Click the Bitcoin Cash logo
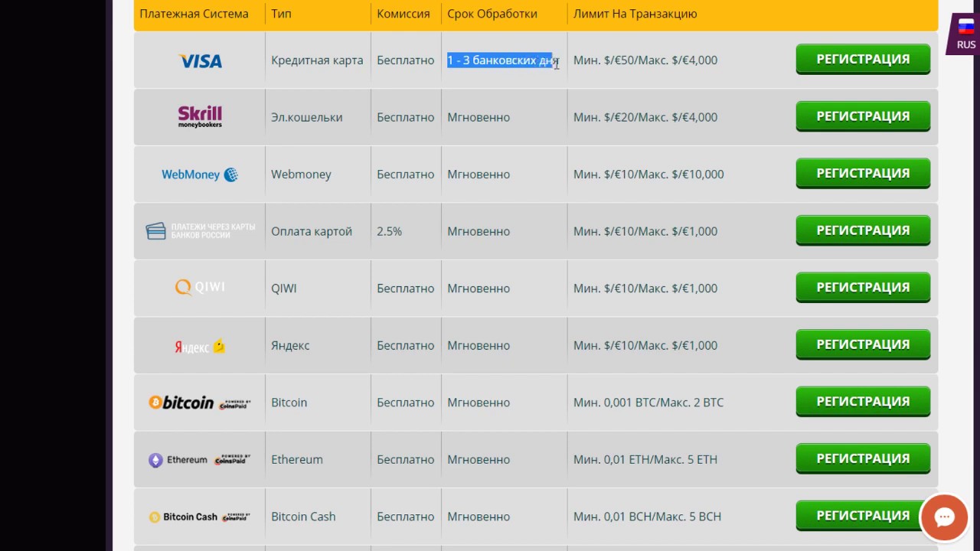980x551 pixels. tap(200, 517)
